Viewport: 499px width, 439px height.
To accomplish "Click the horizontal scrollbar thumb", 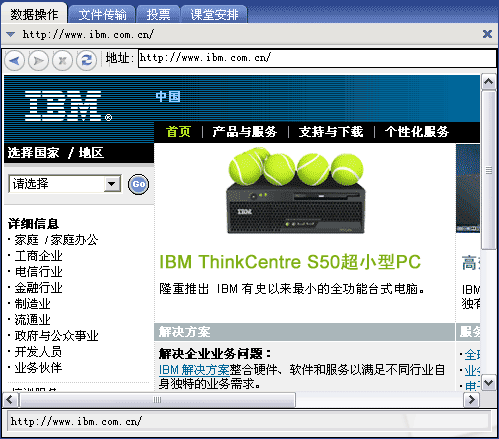I will coord(157,399).
